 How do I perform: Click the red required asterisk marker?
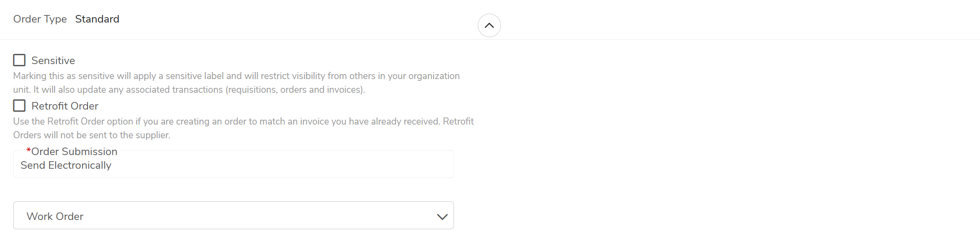point(28,151)
